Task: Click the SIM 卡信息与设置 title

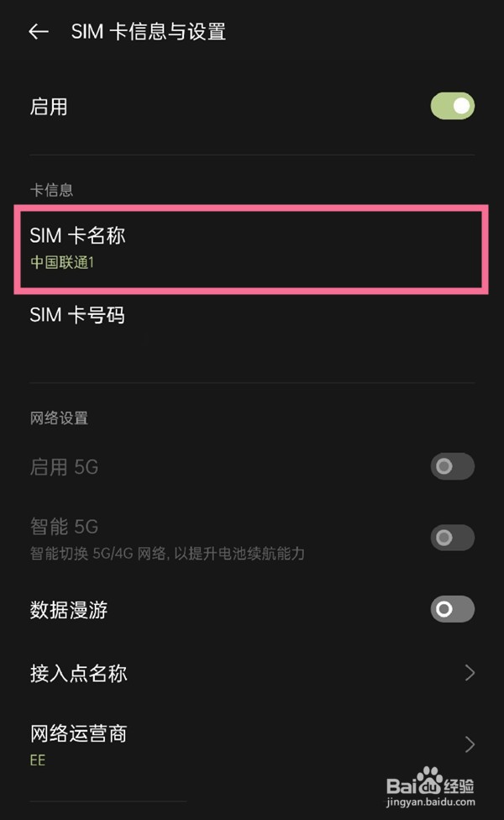Action: point(148,32)
